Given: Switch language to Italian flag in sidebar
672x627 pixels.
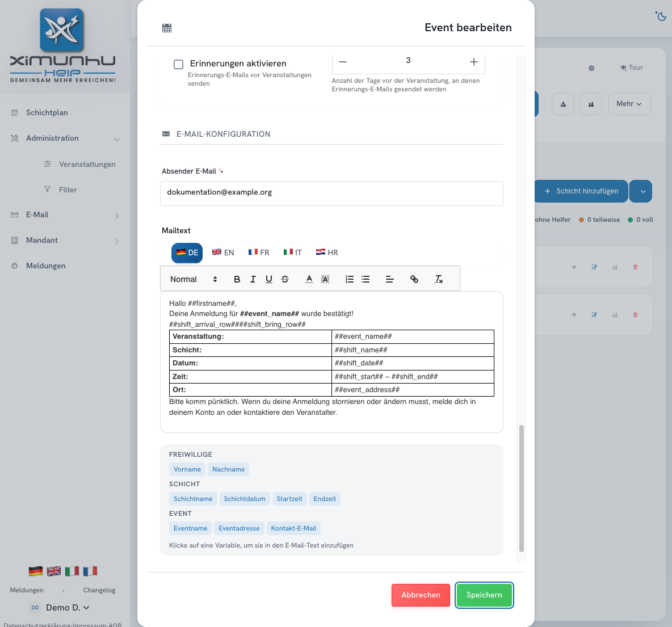Looking at the screenshot, I should [72, 571].
